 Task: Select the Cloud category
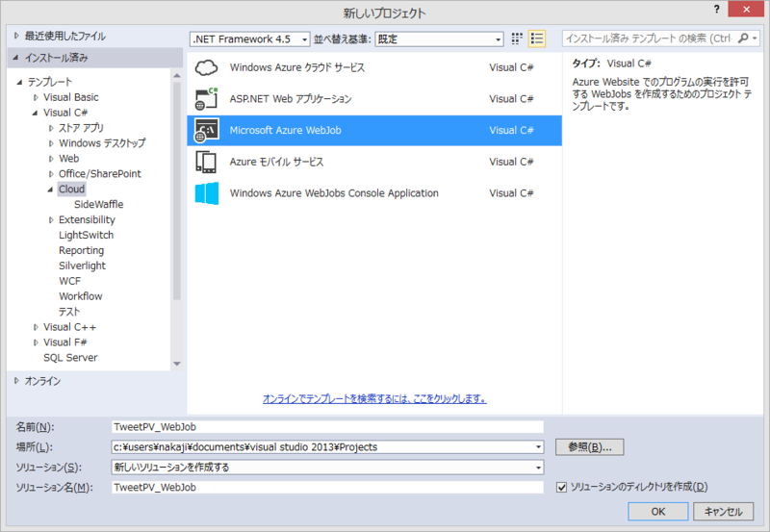point(71,189)
